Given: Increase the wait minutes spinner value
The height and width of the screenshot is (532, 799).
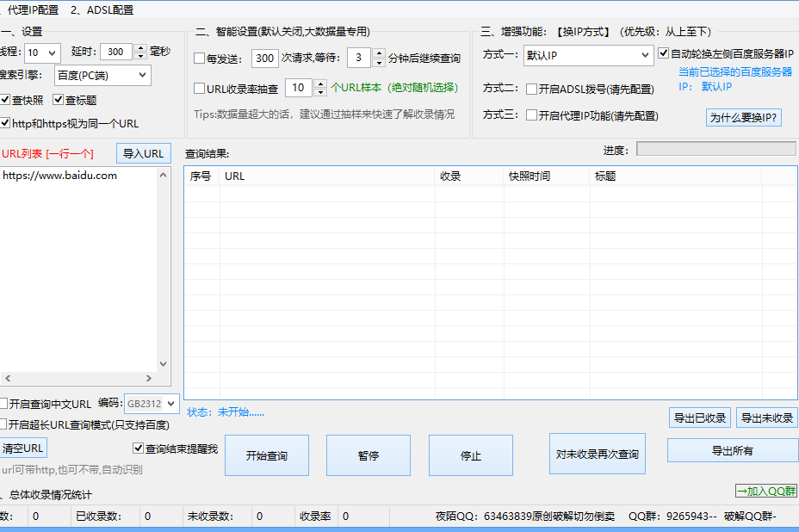Looking at the screenshot, I should pyautogui.click(x=380, y=53).
